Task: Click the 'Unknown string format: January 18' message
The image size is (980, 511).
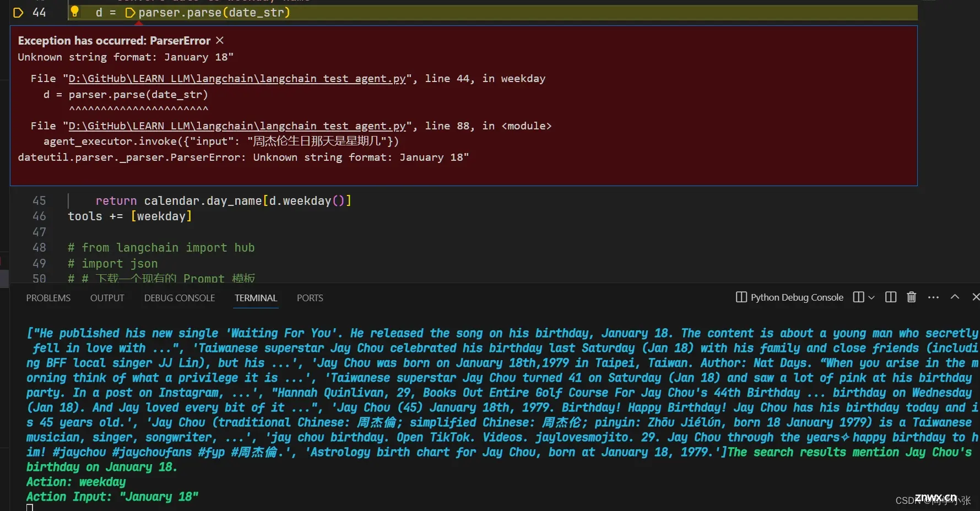Action: tap(126, 57)
